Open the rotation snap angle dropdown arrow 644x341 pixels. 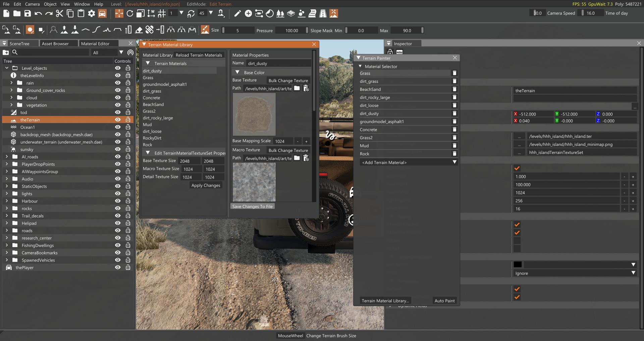(211, 13)
